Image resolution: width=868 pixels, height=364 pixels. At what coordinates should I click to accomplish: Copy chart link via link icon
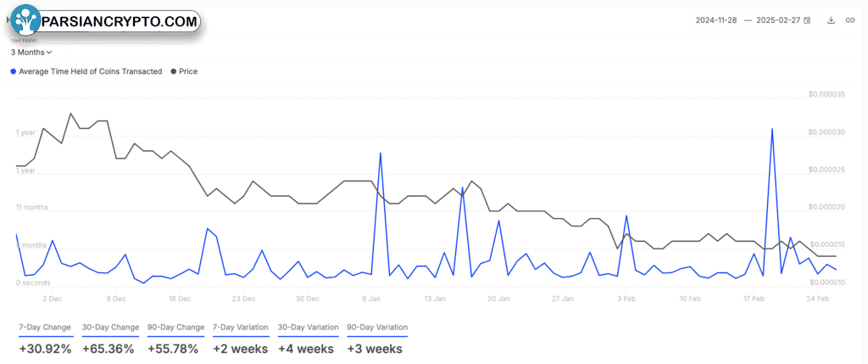pyautogui.click(x=849, y=20)
